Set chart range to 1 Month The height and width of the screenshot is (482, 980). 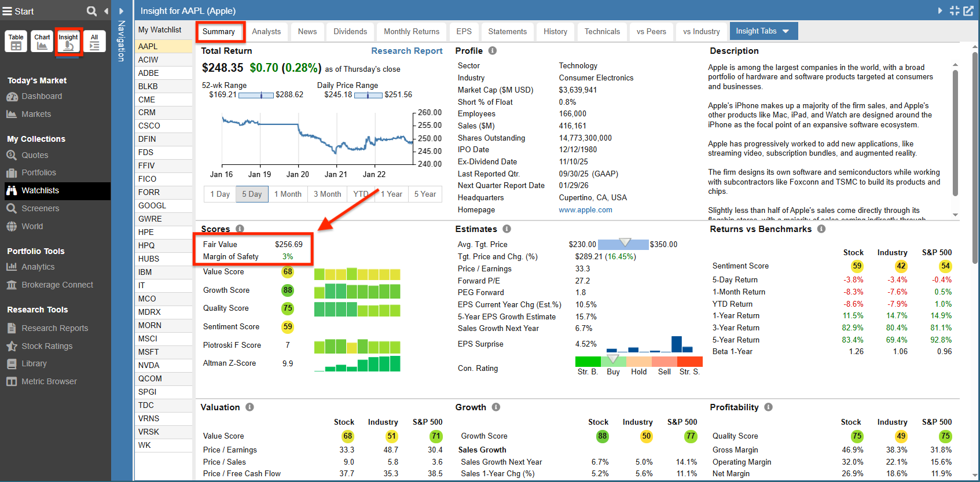click(288, 194)
